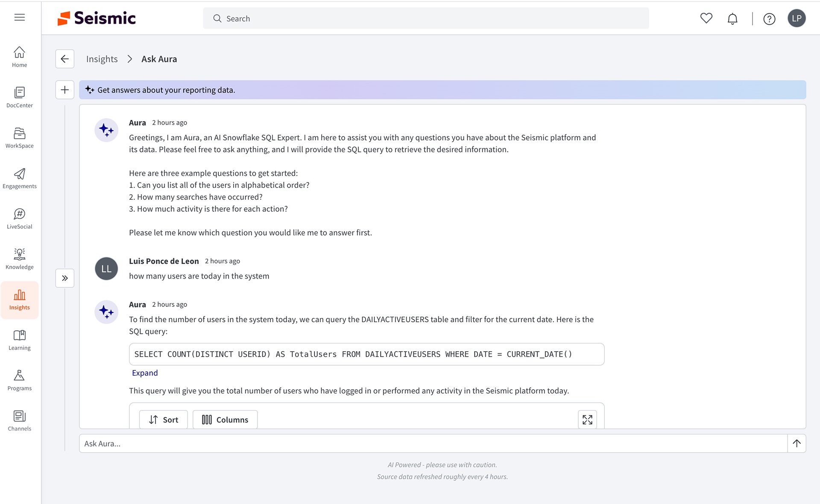This screenshot has width=820, height=504.
Task: Open favorites heart icon
Action: click(x=706, y=18)
